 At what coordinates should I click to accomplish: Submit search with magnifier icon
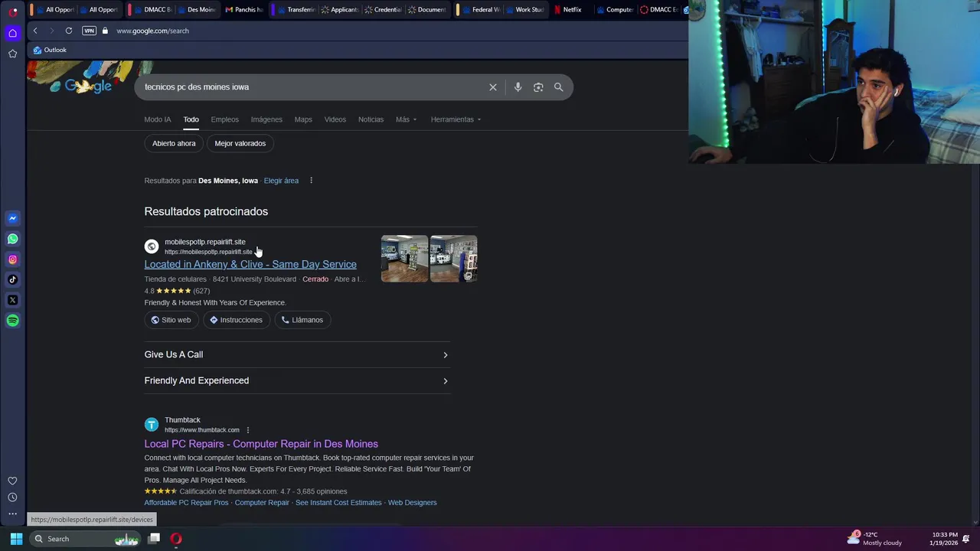click(558, 87)
